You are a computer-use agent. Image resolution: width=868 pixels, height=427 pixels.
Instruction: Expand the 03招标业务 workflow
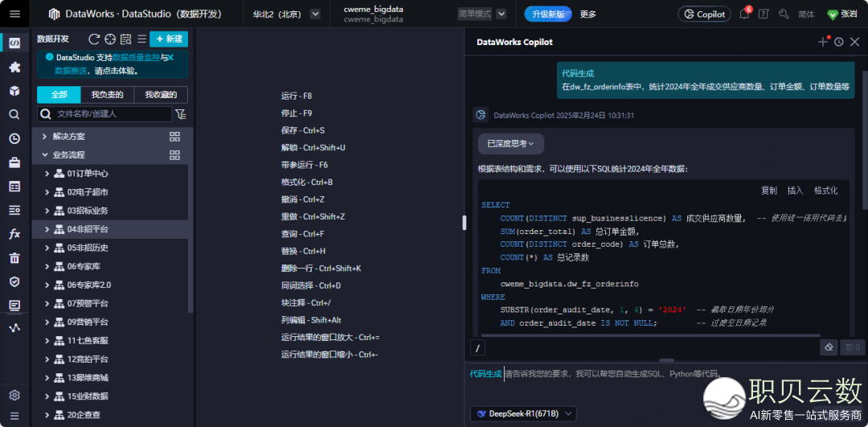coord(47,211)
